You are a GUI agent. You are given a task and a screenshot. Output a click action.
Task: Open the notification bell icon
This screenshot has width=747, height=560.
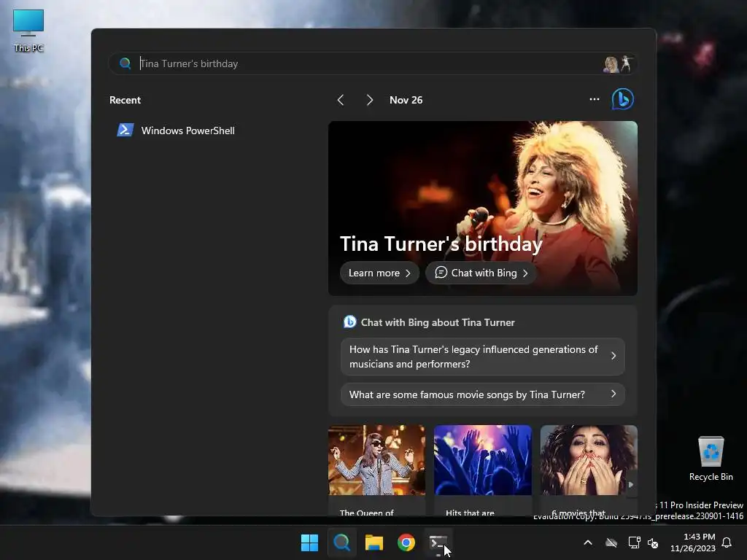(727, 542)
